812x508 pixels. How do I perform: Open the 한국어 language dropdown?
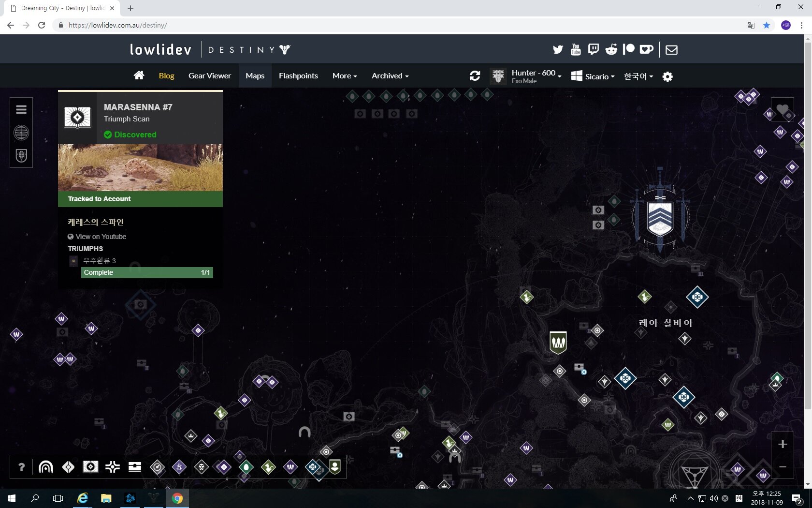pyautogui.click(x=638, y=76)
